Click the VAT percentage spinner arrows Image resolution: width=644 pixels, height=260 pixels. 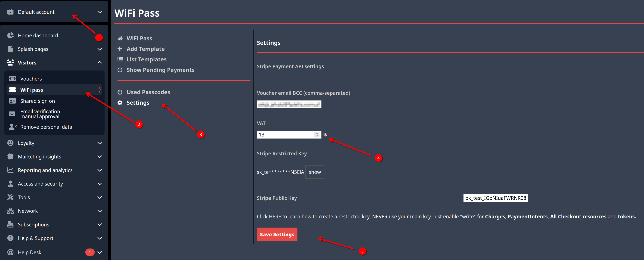[x=317, y=135]
